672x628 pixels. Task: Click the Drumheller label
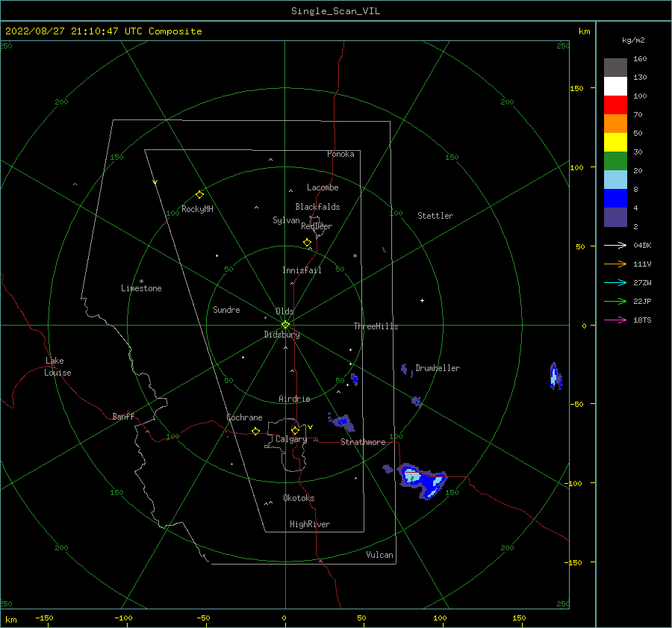pyautogui.click(x=438, y=368)
